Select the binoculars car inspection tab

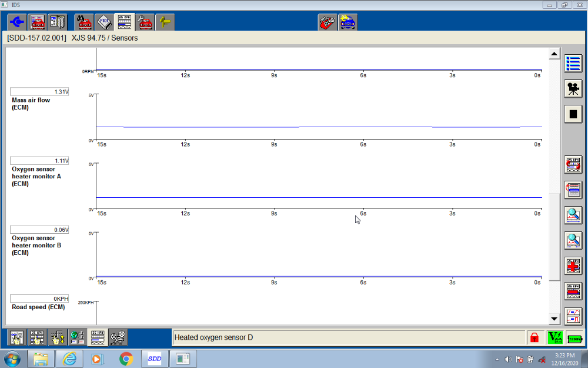[84, 22]
